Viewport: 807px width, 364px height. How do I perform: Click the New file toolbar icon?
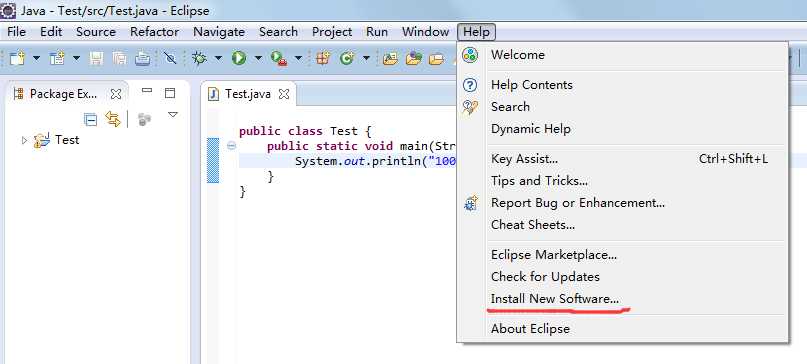point(17,58)
